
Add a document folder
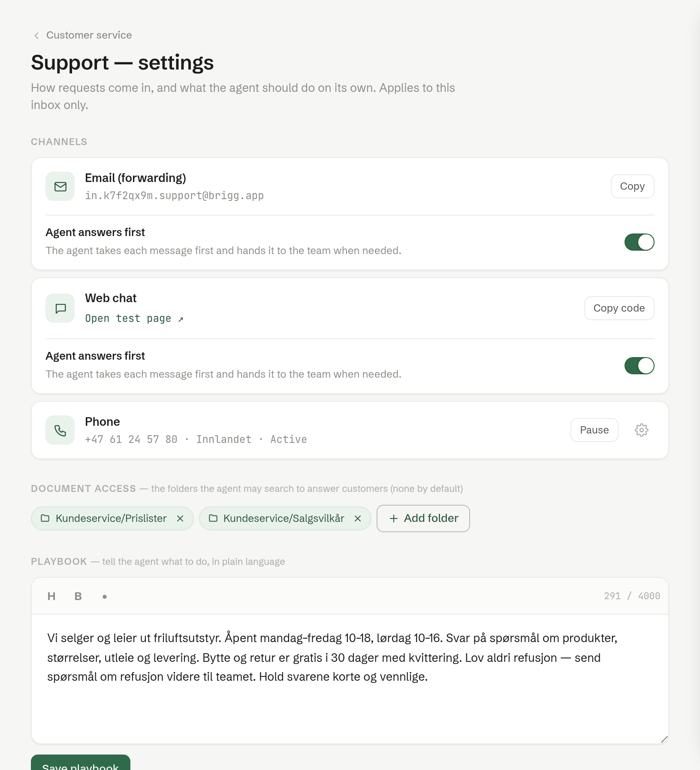(x=423, y=518)
